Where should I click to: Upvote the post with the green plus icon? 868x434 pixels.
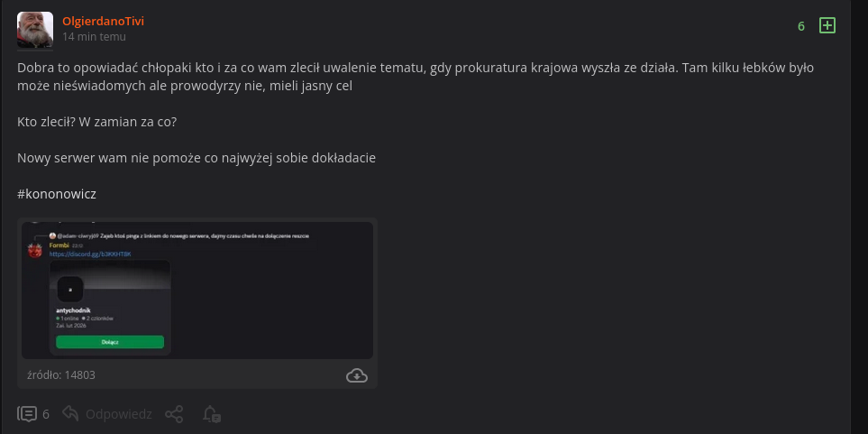click(x=827, y=25)
